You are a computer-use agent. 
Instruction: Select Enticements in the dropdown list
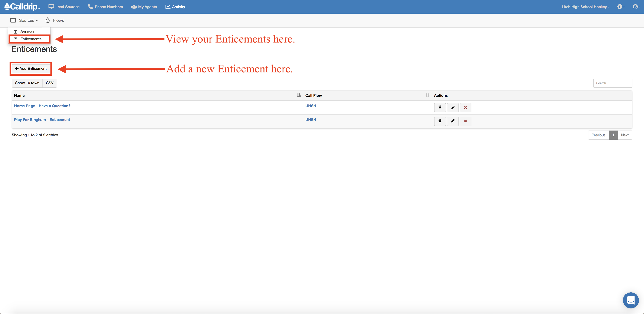(x=29, y=39)
